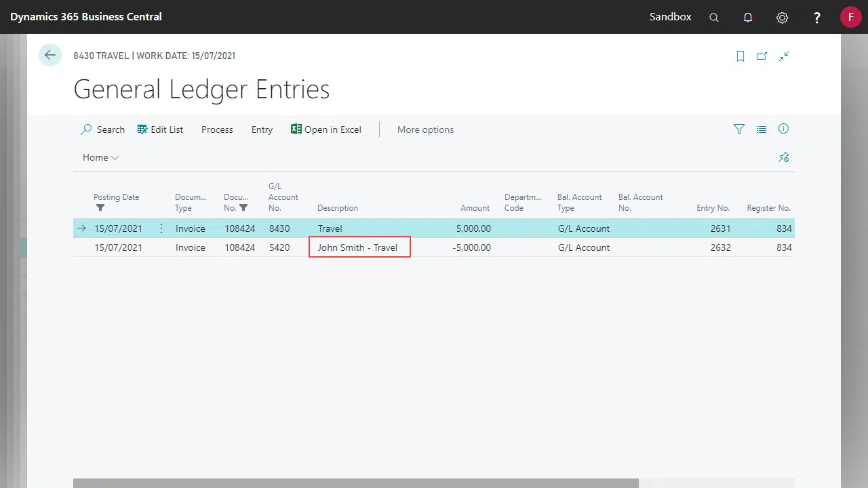Toggle the FactBox information icon

tap(784, 129)
